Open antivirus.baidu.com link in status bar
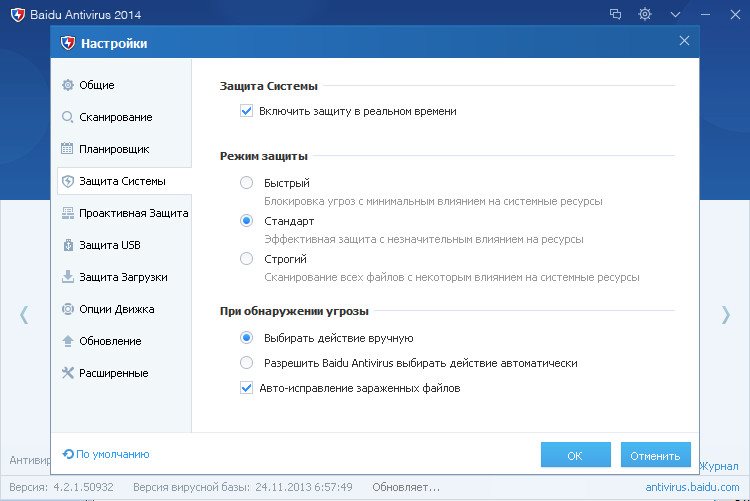The width and height of the screenshot is (750, 501). point(692,487)
